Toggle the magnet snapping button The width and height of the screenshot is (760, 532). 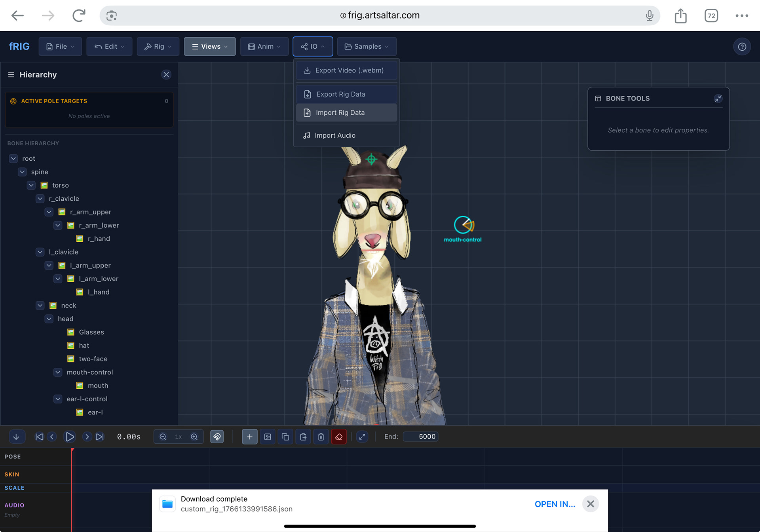(217, 437)
